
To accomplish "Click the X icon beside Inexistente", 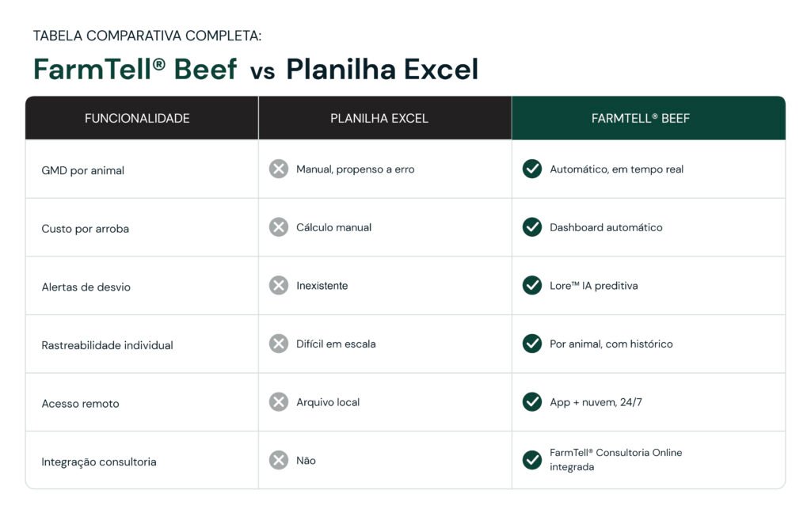I will (x=278, y=285).
